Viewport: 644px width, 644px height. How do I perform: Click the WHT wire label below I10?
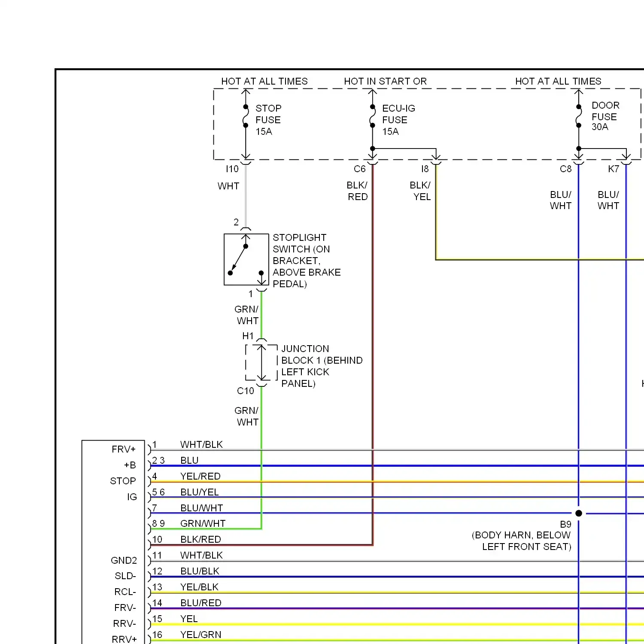(228, 186)
